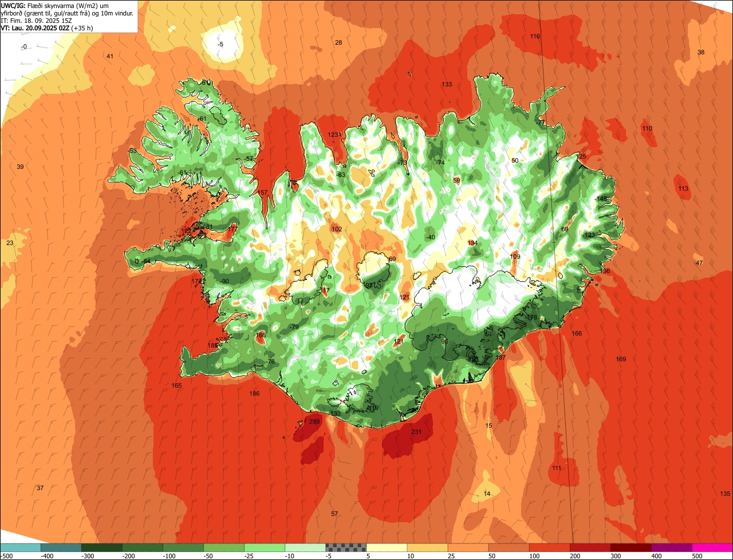Click the map value -90 in the west

[x=224, y=281]
